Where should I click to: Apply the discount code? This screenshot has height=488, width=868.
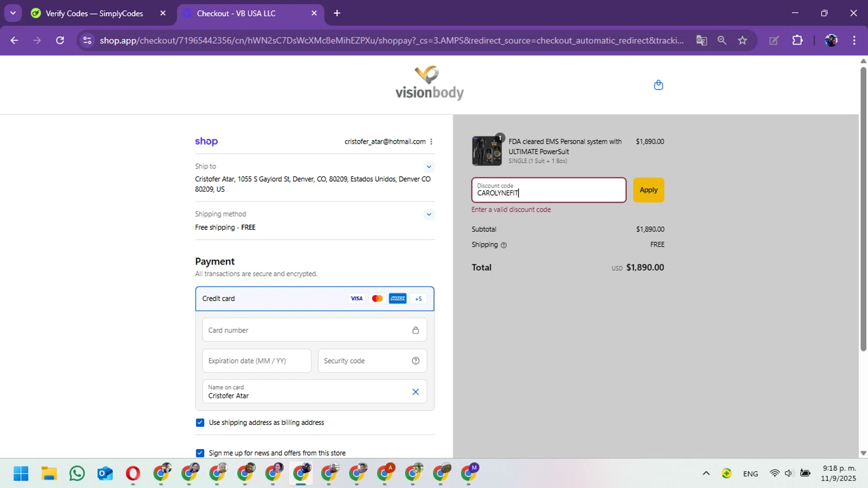[x=649, y=190]
